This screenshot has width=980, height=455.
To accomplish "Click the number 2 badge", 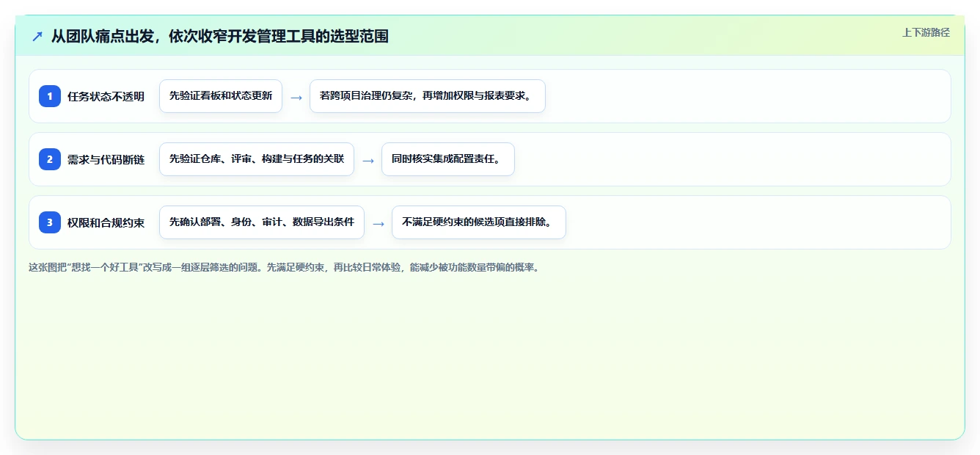I will click(x=50, y=159).
